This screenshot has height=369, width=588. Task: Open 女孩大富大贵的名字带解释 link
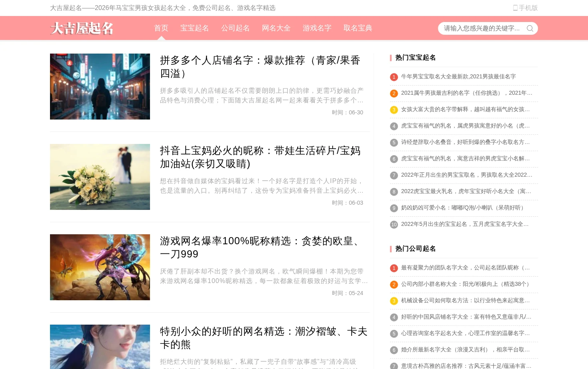pyautogui.click(x=466, y=109)
